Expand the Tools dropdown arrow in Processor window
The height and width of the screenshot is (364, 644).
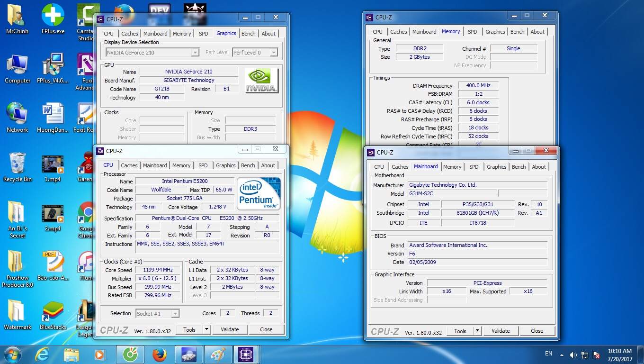click(206, 329)
